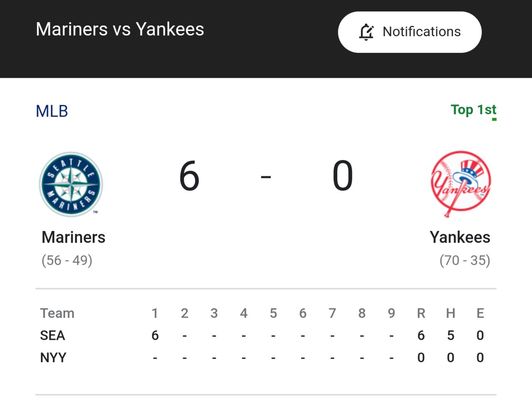The width and height of the screenshot is (532, 401).
Task: Click the R column header
Action: [421, 313]
